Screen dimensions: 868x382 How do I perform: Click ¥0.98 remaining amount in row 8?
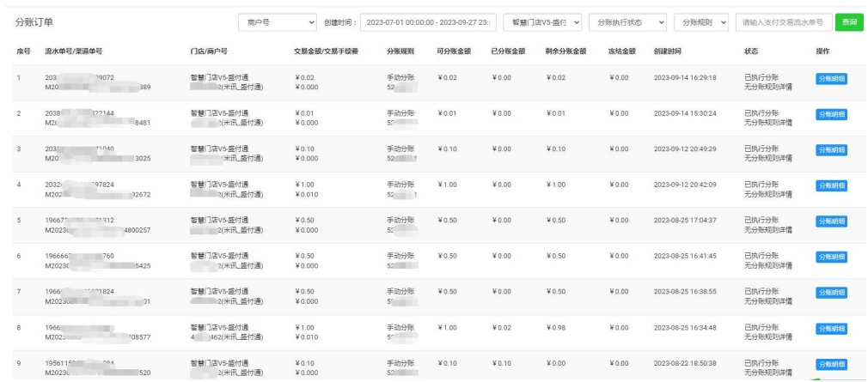point(556,327)
